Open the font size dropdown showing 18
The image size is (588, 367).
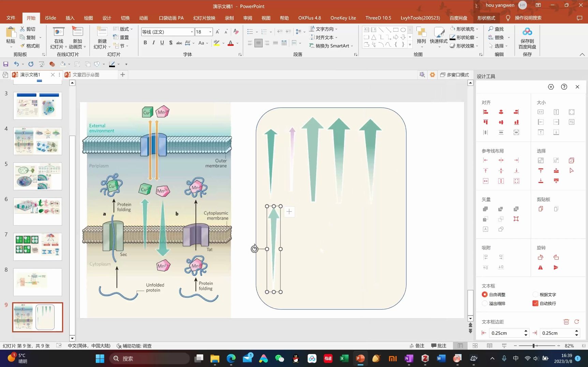pos(210,32)
